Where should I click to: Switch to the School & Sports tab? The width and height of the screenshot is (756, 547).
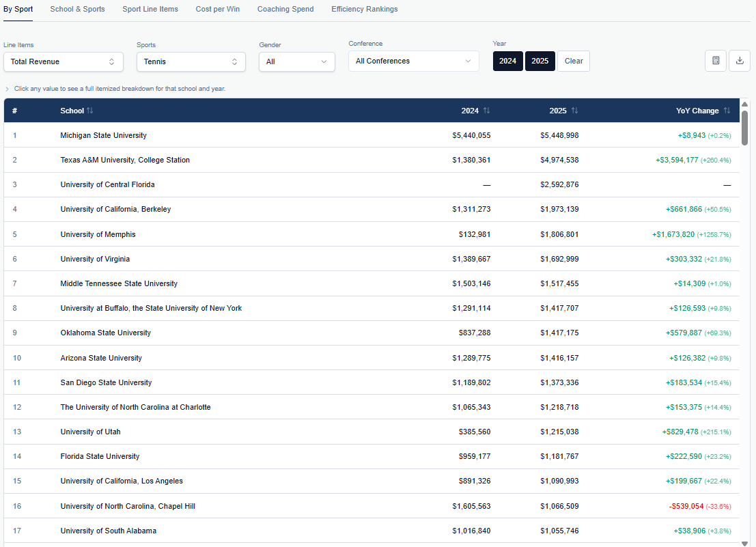(77, 9)
